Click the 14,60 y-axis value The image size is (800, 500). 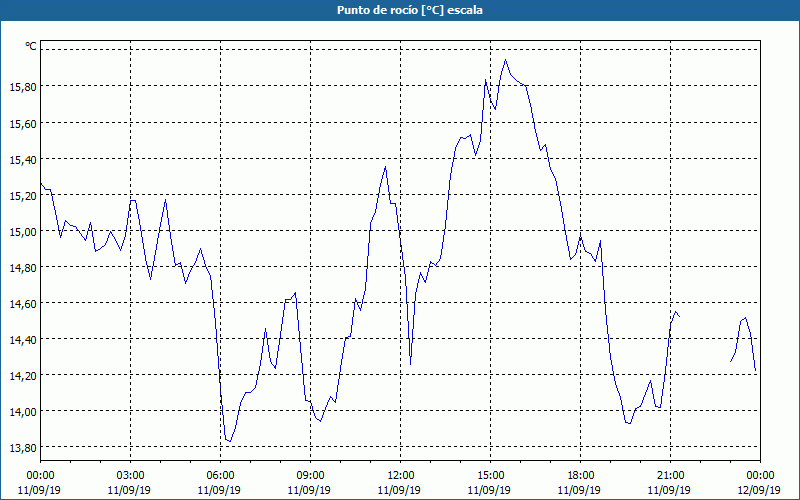[23, 304]
